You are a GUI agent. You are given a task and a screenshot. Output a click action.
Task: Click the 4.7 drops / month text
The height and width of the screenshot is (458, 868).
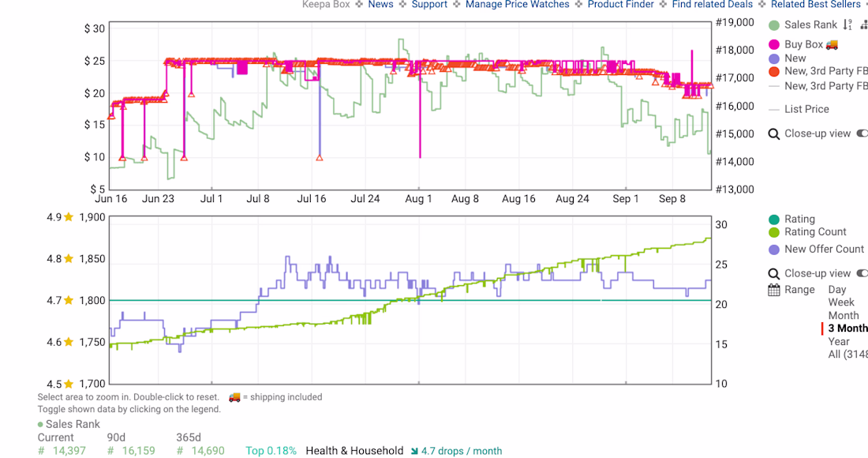click(x=462, y=451)
